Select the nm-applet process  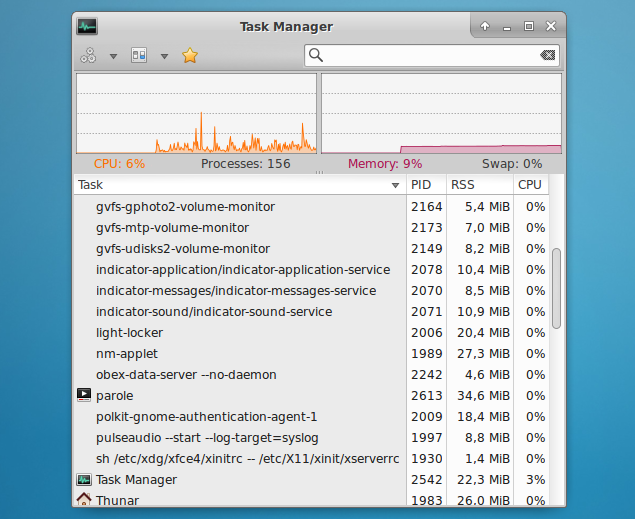point(127,354)
